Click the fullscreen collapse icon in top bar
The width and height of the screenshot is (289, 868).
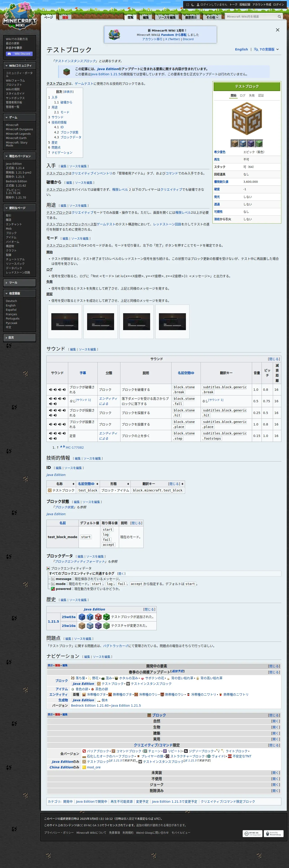click(188, 5)
